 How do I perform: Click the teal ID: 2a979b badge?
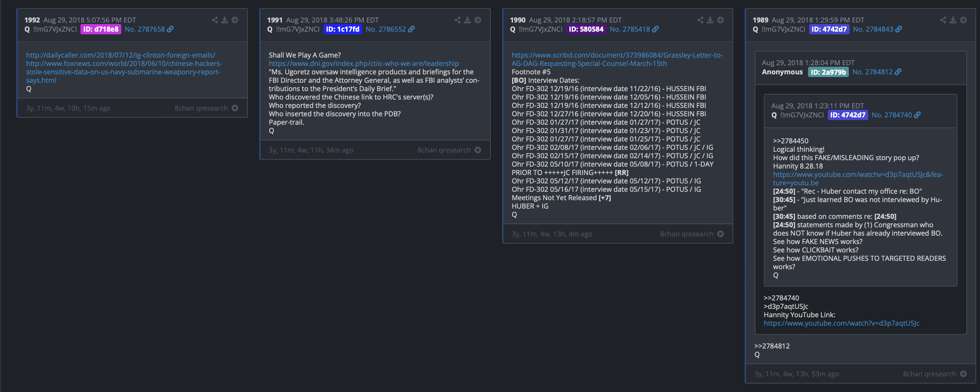(828, 72)
